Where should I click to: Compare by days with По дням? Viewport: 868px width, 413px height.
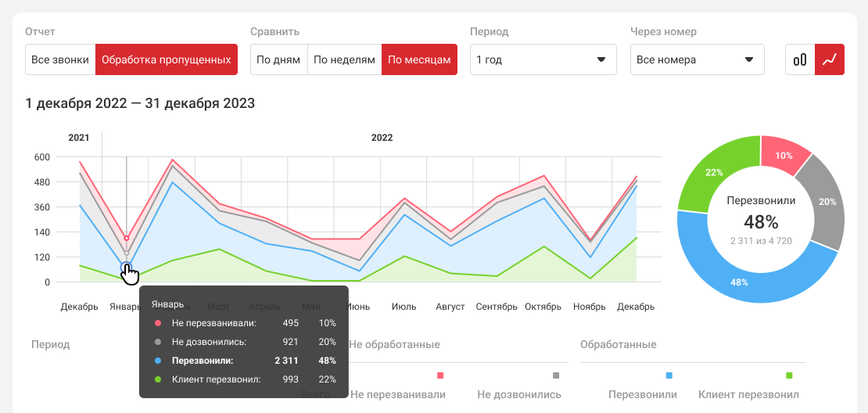pos(278,59)
